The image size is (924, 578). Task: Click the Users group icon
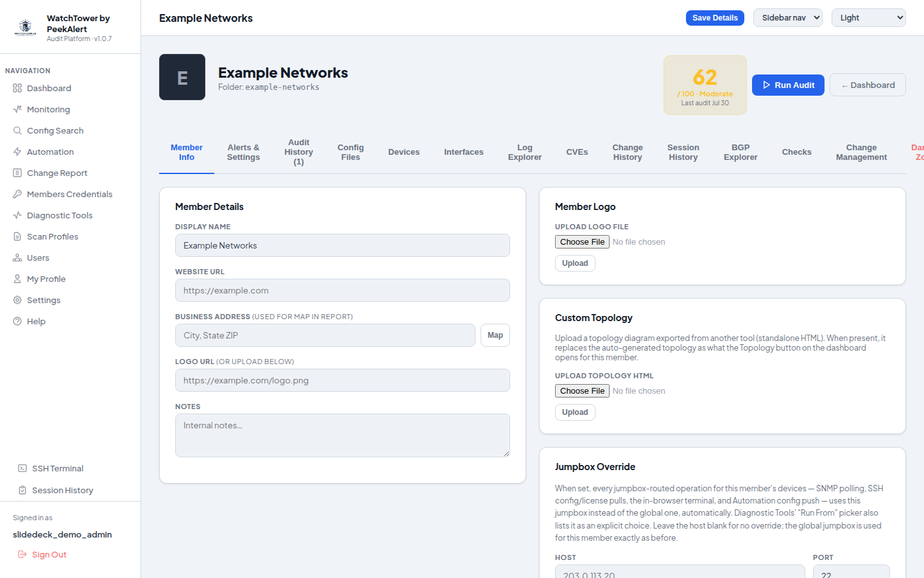[x=17, y=258]
